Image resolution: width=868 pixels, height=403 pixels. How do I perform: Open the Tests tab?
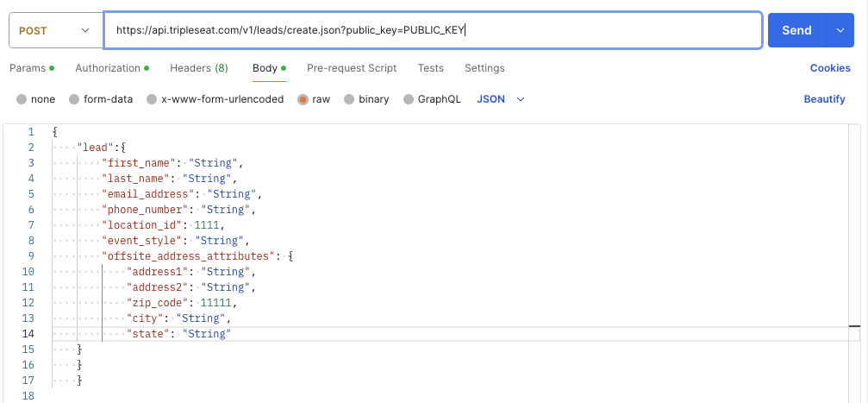coord(431,68)
